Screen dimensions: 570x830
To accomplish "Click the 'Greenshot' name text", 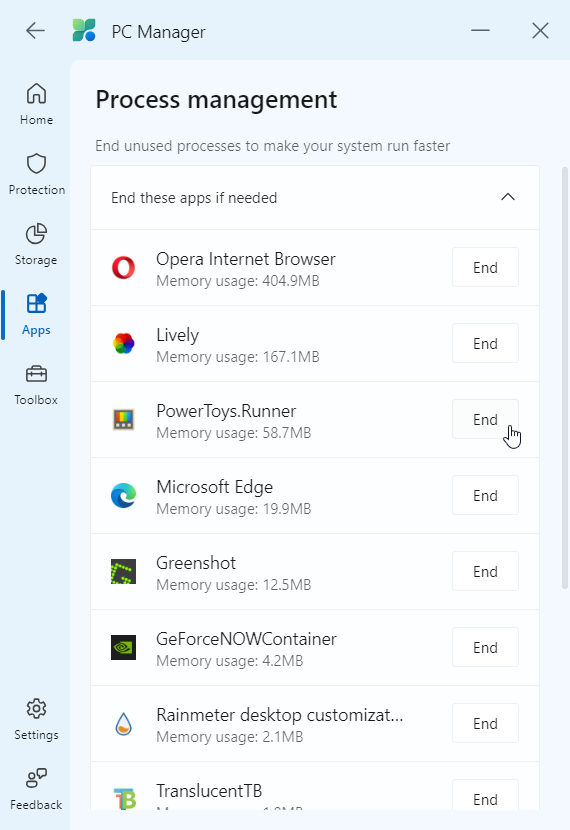I will point(196,563).
